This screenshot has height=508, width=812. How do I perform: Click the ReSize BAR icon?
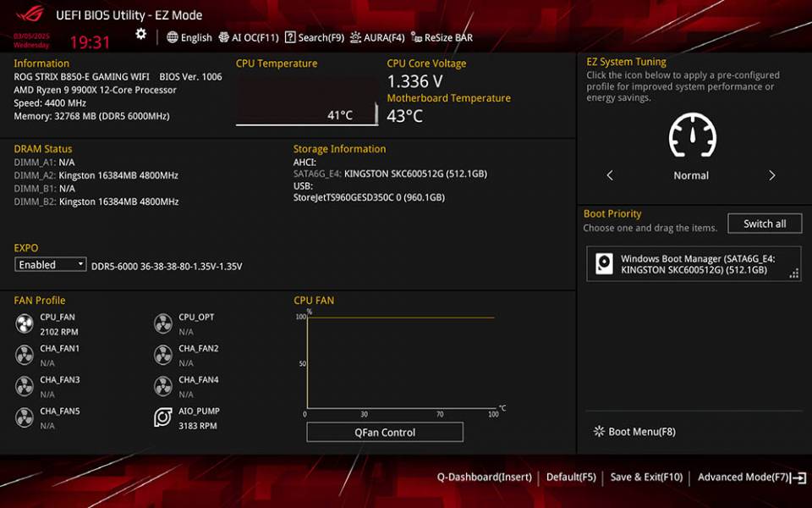click(x=416, y=36)
